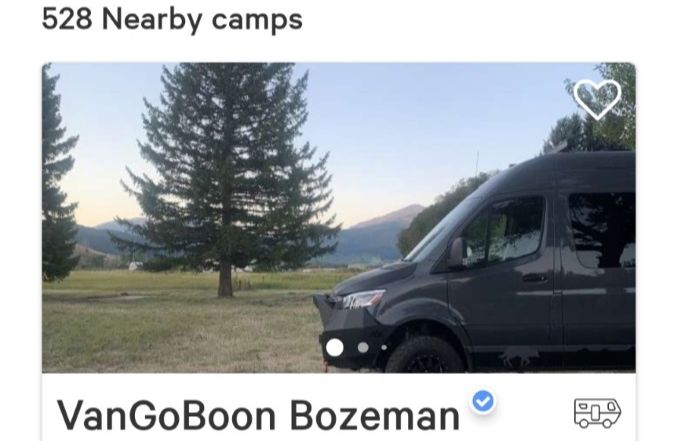The width and height of the screenshot is (678, 441).
Task: Jump to the smallest third carousel dot
Action: [x=384, y=347]
